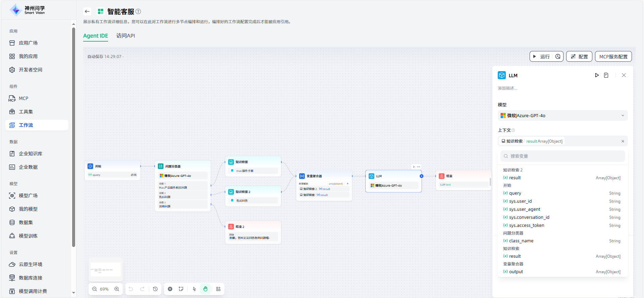This screenshot has width=644, height=298.
Task: Click the MCP服务配置 button
Action: pos(613,57)
